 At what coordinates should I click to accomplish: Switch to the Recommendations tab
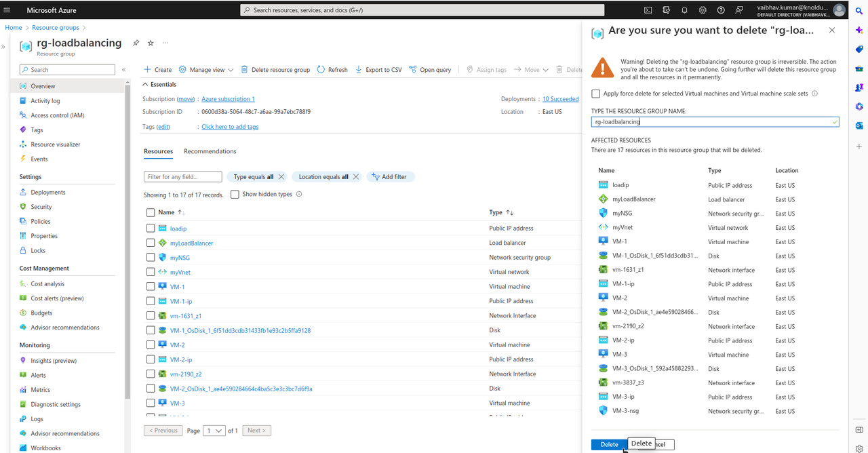coord(210,151)
